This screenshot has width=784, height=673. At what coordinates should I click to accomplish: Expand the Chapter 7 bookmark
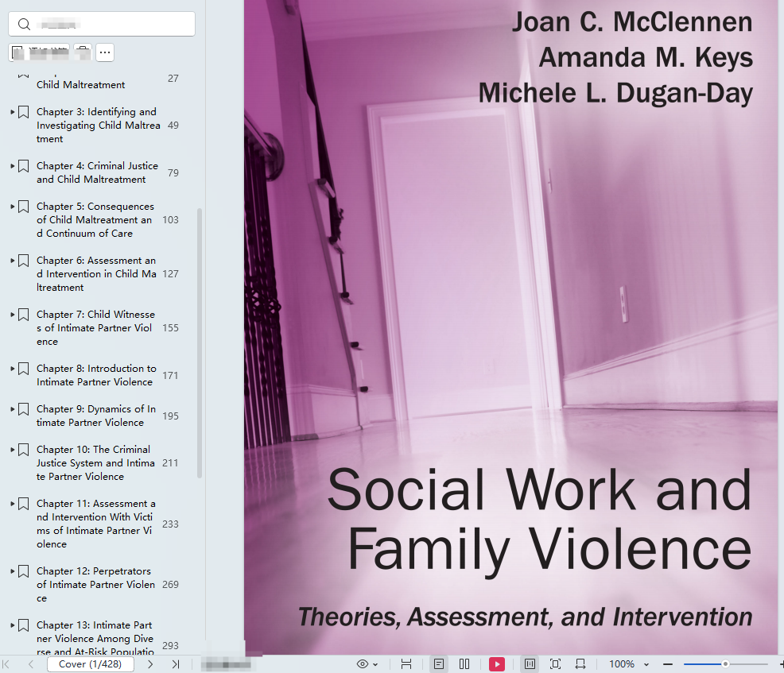13,315
